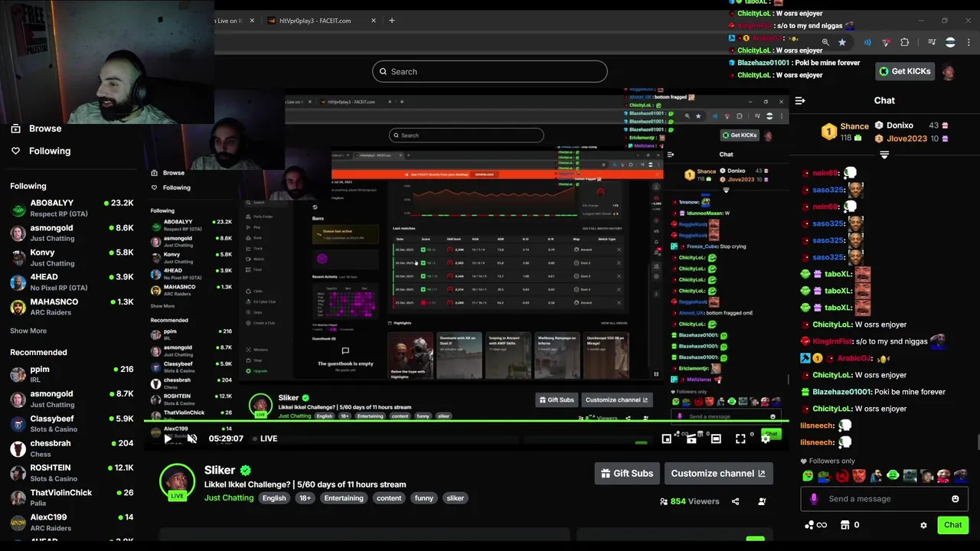Share the stream via icon beside 854 Viewers
980x551 pixels.
click(x=735, y=502)
